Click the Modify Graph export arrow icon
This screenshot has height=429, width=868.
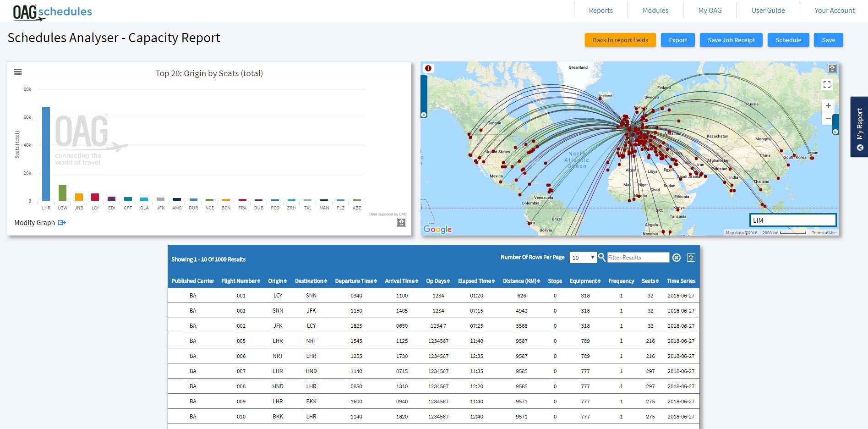coord(62,223)
